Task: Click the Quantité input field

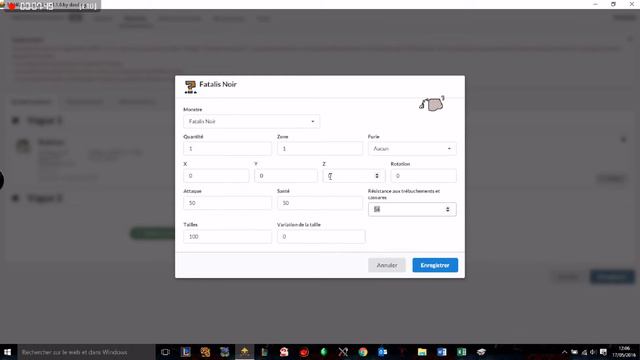Action: (227, 149)
